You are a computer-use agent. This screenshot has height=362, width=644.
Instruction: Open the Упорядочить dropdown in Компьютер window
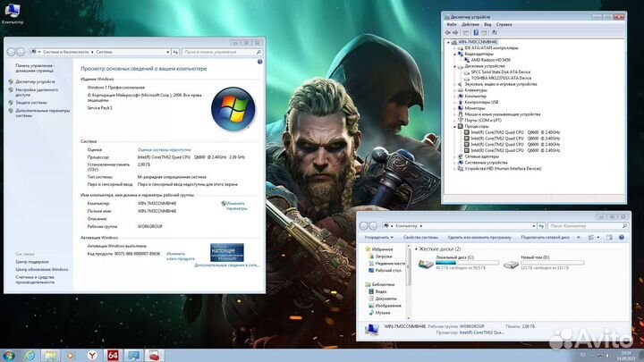[x=378, y=237]
